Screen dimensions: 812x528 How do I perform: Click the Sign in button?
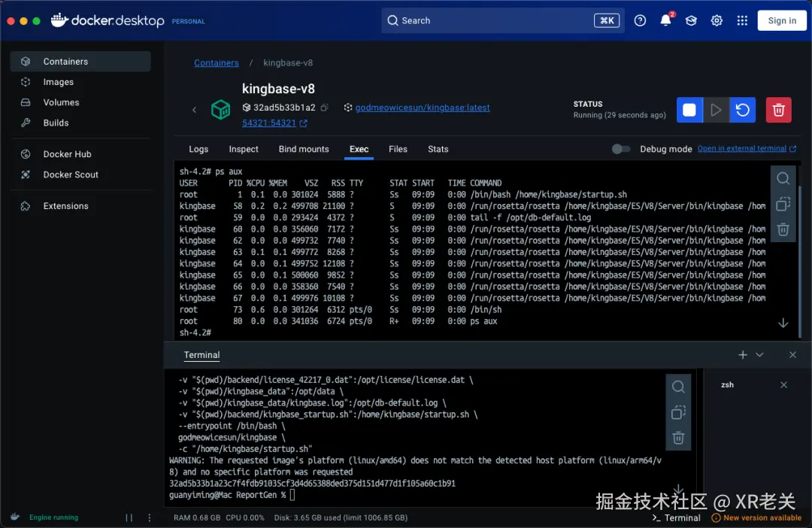pyautogui.click(x=782, y=21)
